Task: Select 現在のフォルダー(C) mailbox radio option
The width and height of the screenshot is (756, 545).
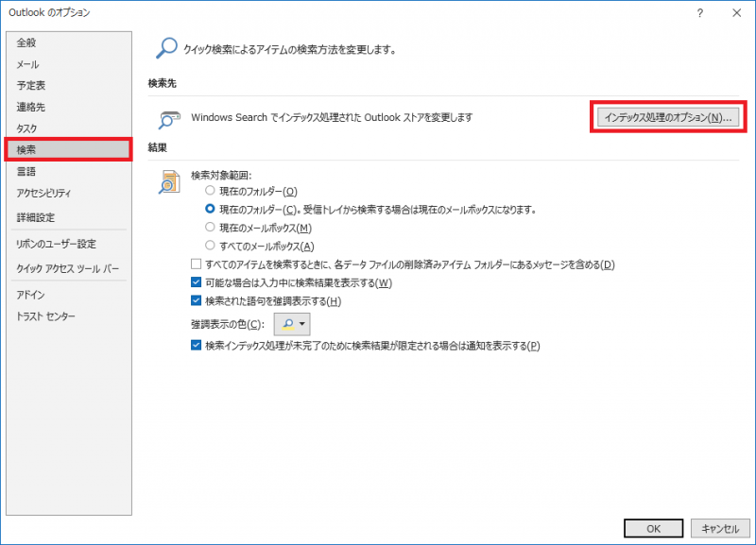Action: pos(210,209)
